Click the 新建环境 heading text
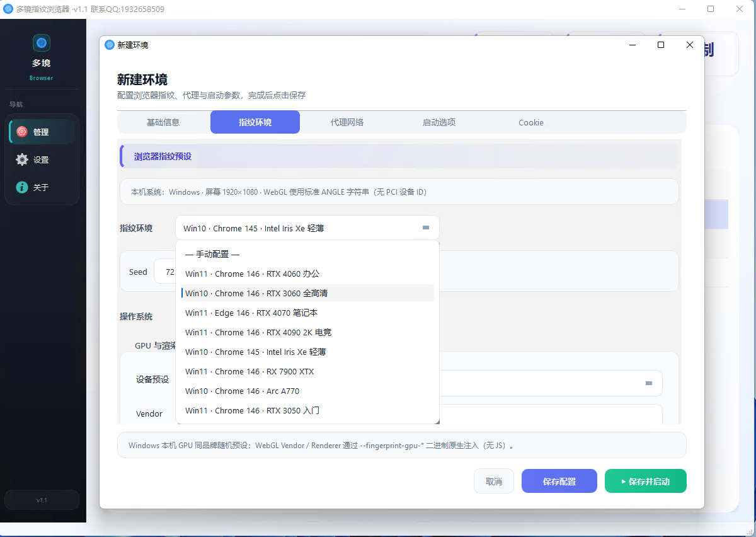 click(x=142, y=79)
